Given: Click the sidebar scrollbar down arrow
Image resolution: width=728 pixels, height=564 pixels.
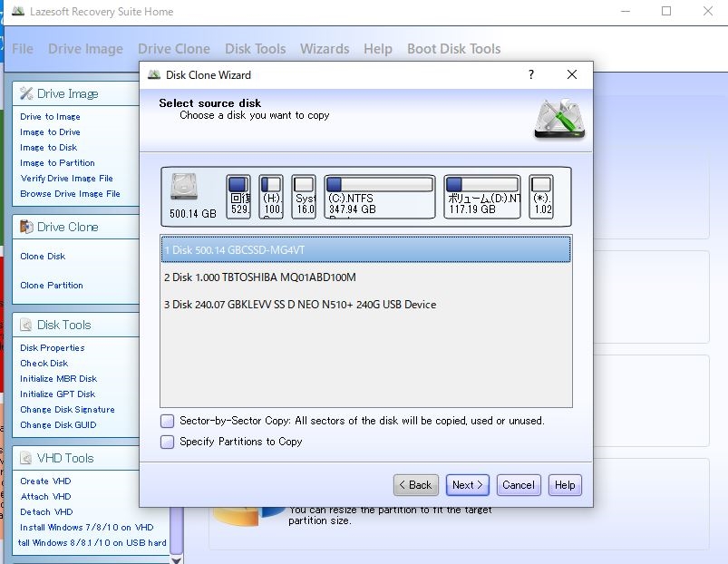Looking at the screenshot, I should (x=177, y=559).
